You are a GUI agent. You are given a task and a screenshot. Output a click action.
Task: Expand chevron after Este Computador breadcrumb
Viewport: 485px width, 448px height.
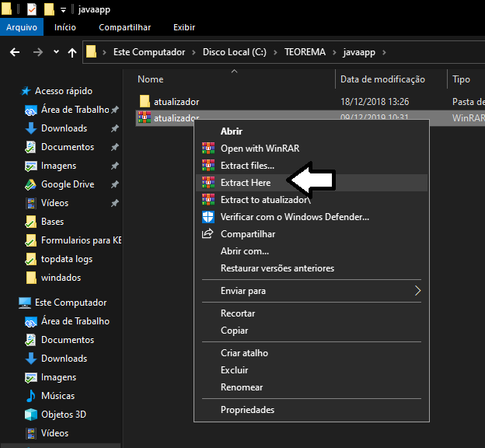(x=194, y=52)
